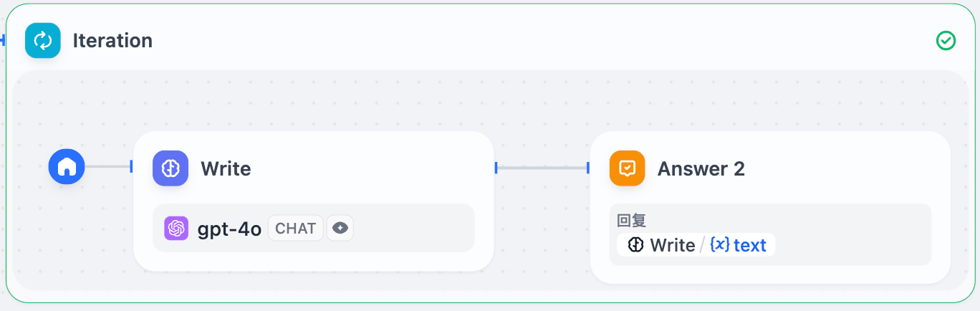Click the vision eye badge
The width and height of the screenshot is (980, 311).
[x=340, y=229]
